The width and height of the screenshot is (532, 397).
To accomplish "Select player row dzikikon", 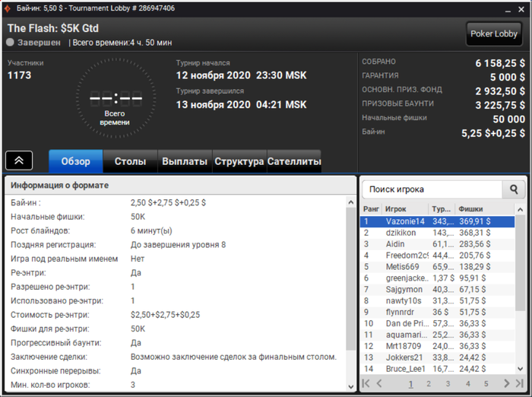I will click(437, 233).
